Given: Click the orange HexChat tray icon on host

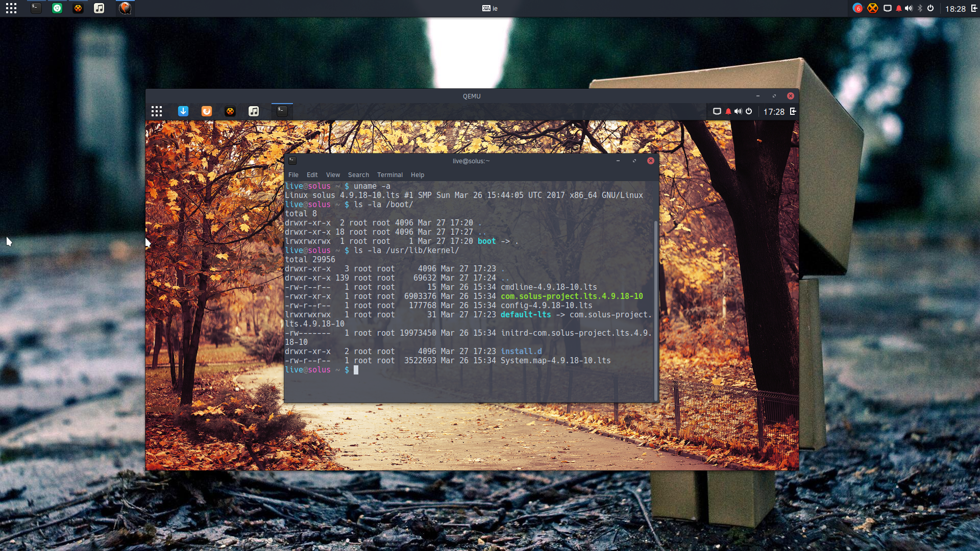Looking at the screenshot, I should 873,8.
